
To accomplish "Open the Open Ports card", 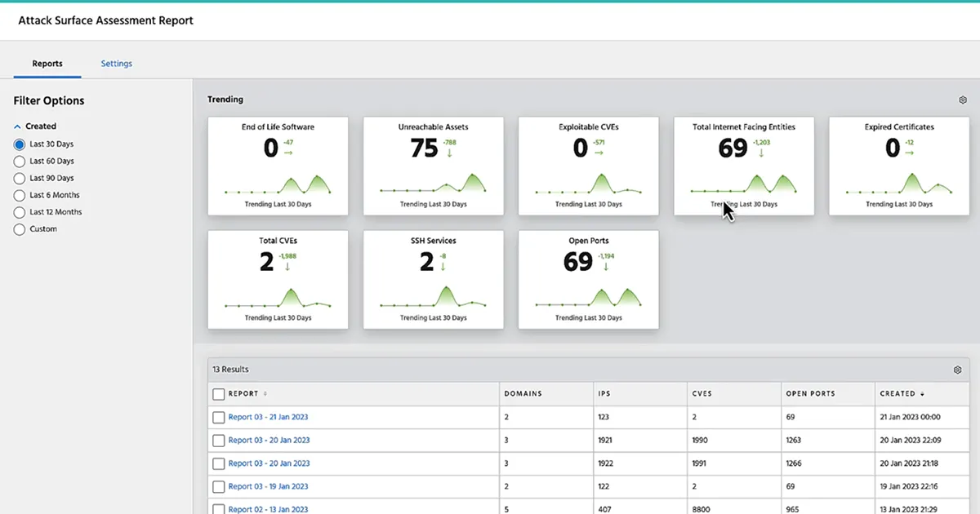I will coord(588,280).
